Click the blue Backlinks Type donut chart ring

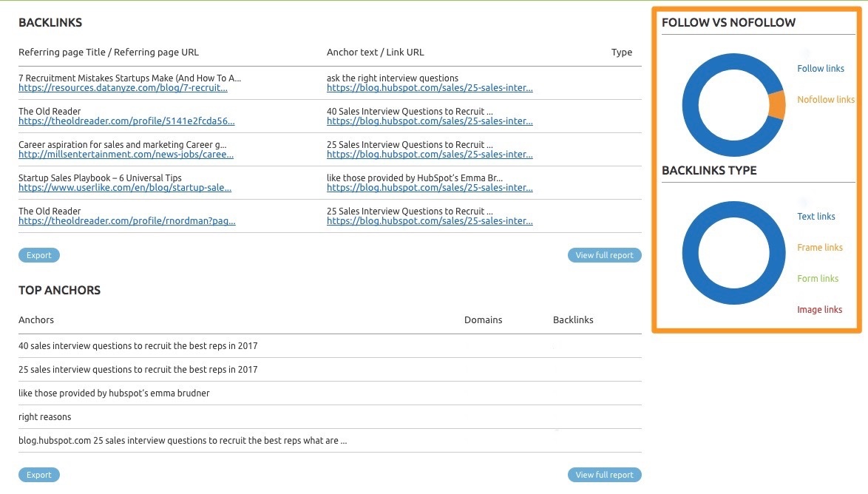691,253
